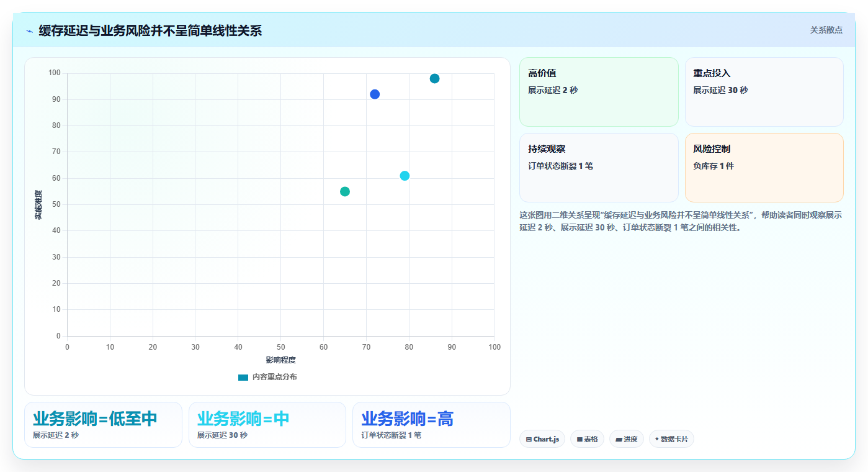Select the green scatter point near 55
This screenshot has height=472, width=868.
[x=345, y=191]
